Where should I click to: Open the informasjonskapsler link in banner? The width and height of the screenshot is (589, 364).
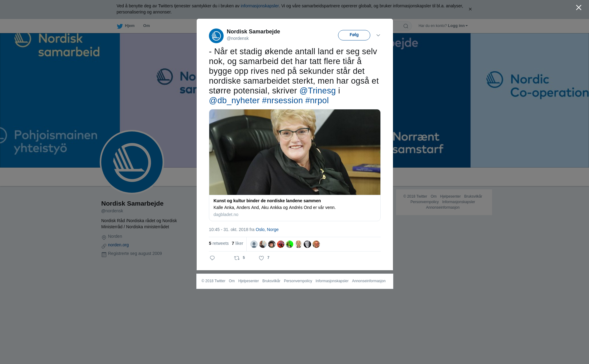(x=260, y=6)
